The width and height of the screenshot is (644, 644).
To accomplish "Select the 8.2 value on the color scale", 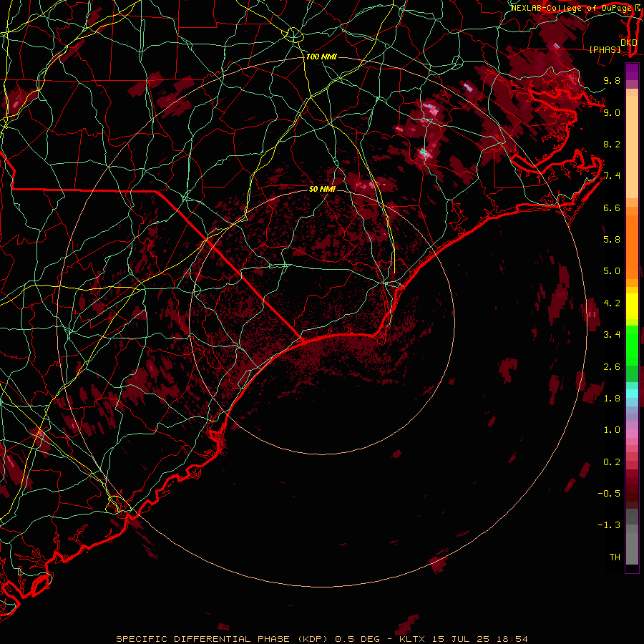I will (x=612, y=144).
